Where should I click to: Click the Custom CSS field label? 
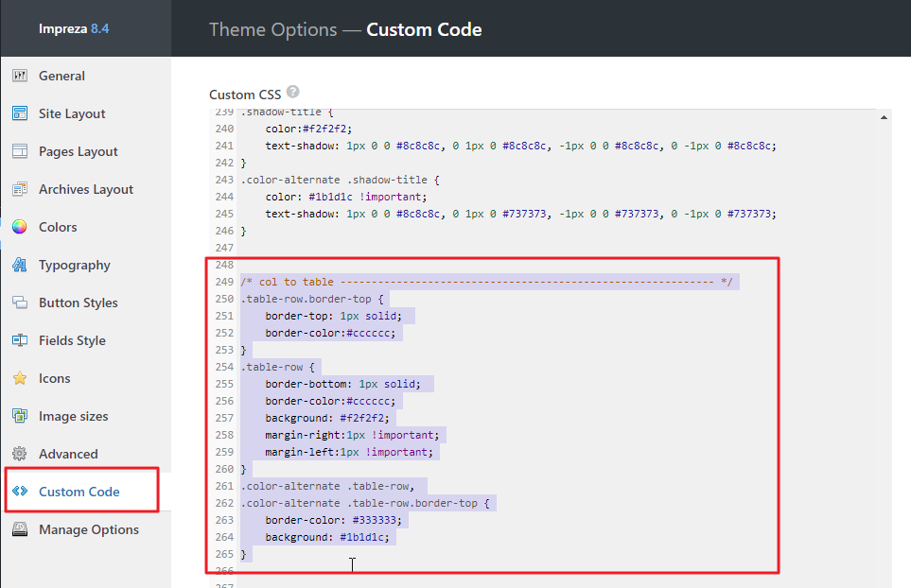click(245, 95)
